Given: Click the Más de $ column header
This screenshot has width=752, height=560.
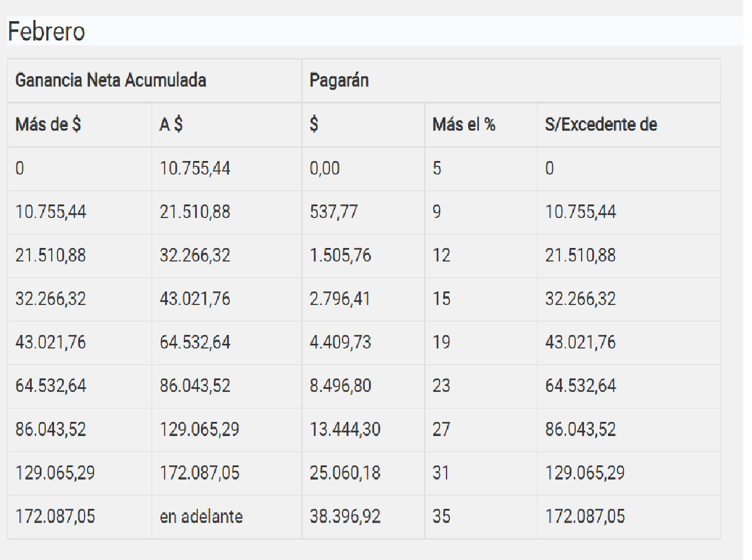Looking at the screenshot, I should pyautogui.click(x=48, y=124).
